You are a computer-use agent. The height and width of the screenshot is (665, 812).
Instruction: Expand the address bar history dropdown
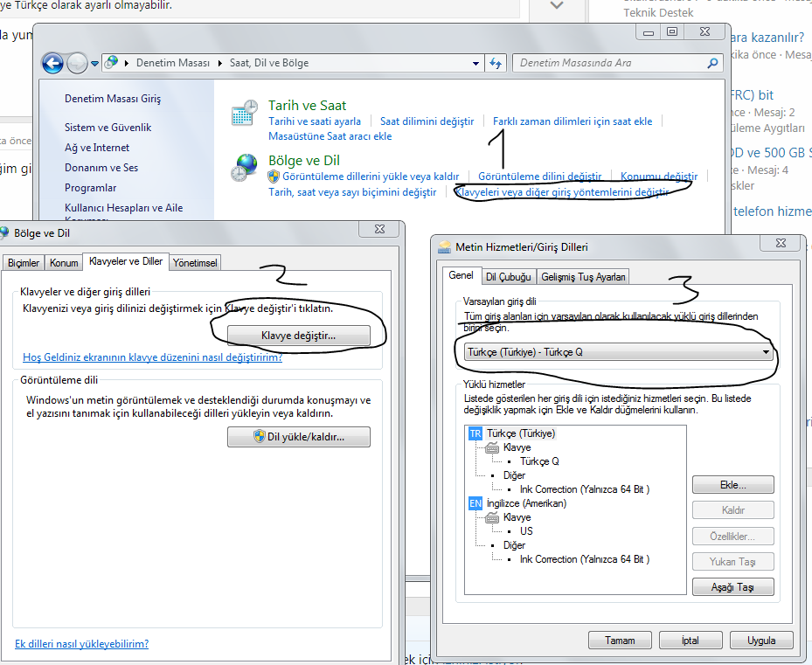click(475, 64)
